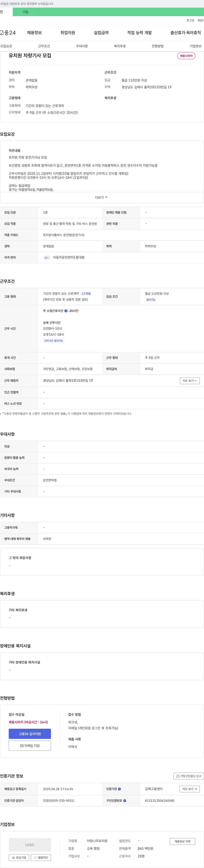Click the K131312506260080 certification number
The image size is (204, 868).
[160, 801]
